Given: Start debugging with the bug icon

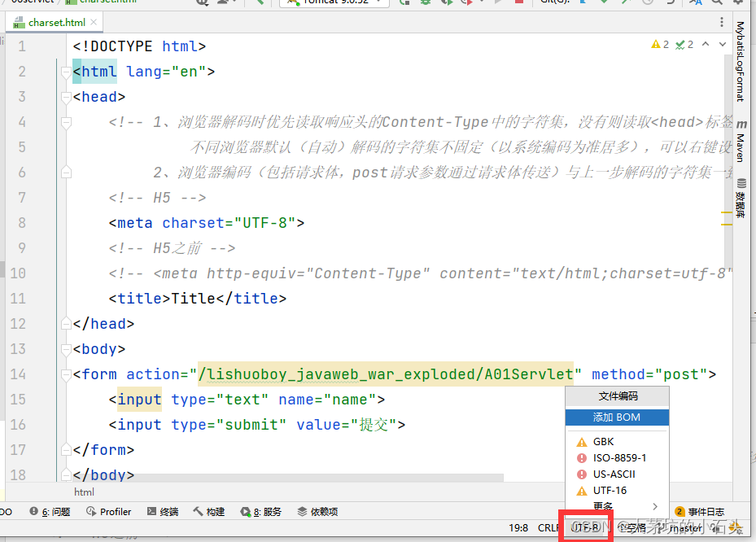Looking at the screenshot, I should click(424, 3).
